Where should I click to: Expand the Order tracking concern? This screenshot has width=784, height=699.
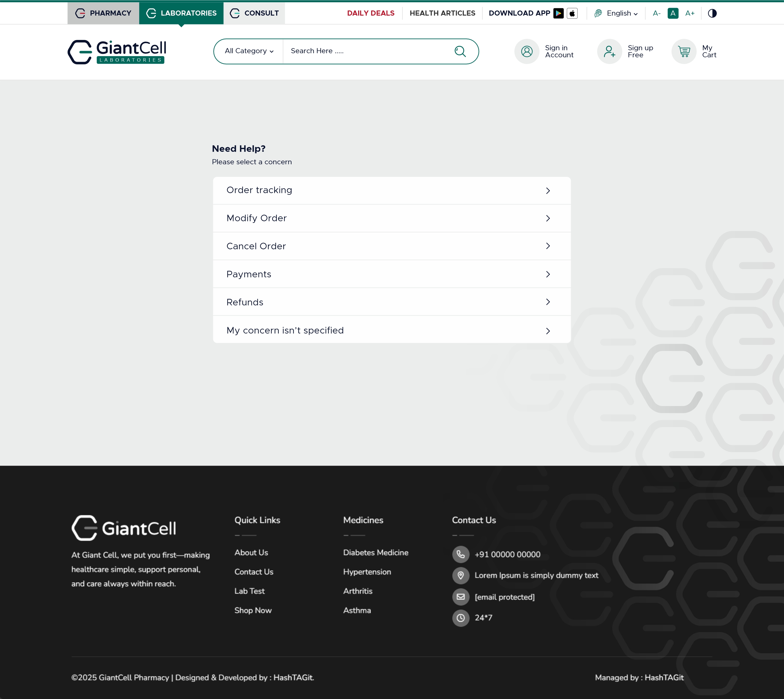(x=392, y=190)
